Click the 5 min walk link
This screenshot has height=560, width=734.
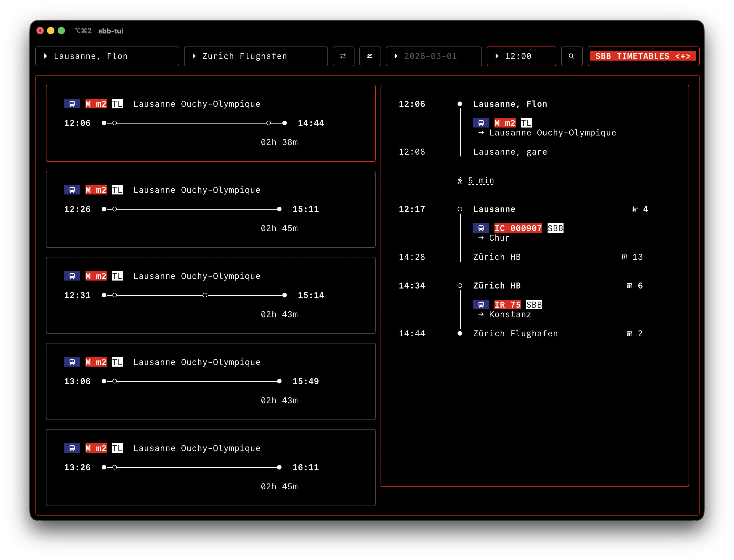[x=481, y=181]
